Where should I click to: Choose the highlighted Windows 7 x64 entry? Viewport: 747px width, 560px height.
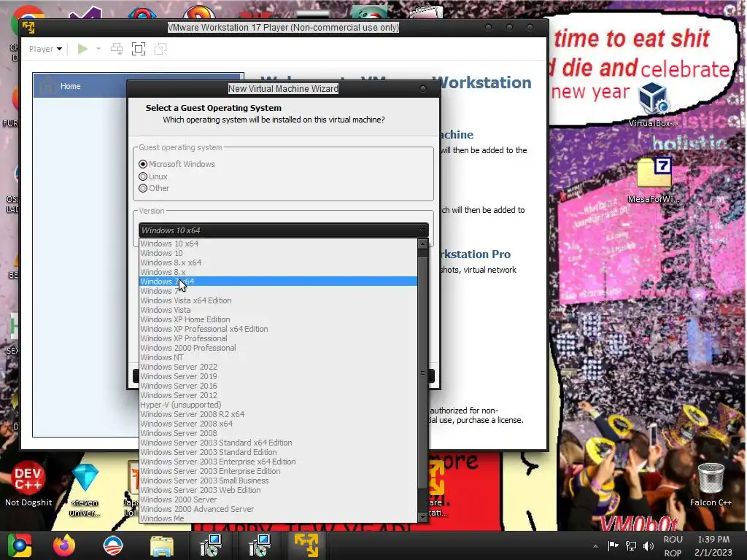(x=278, y=281)
